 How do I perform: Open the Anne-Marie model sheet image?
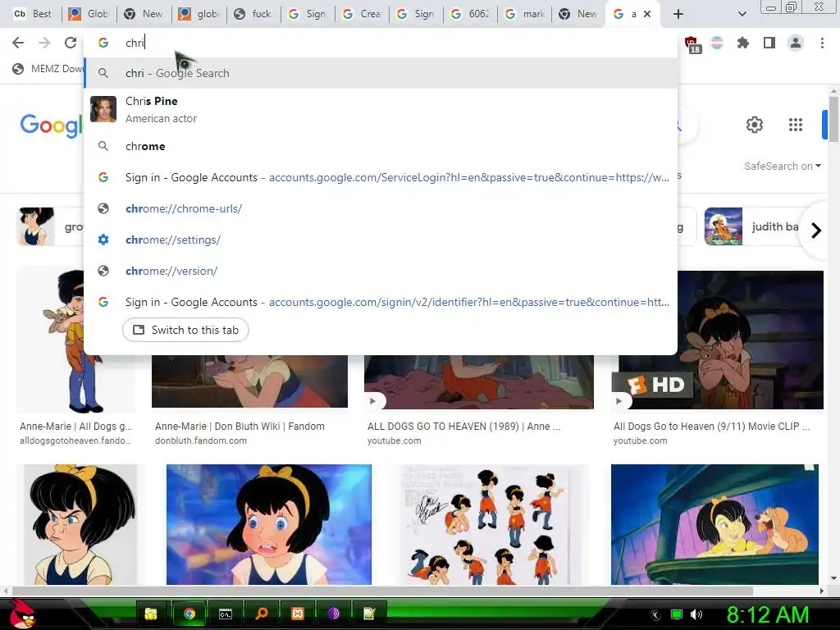pos(491,524)
